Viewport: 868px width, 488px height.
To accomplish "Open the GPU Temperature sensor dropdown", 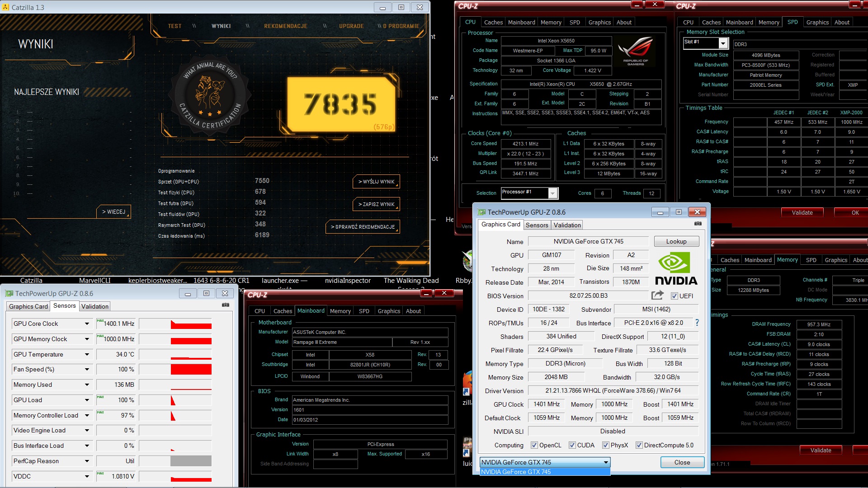I will click(x=87, y=354).
